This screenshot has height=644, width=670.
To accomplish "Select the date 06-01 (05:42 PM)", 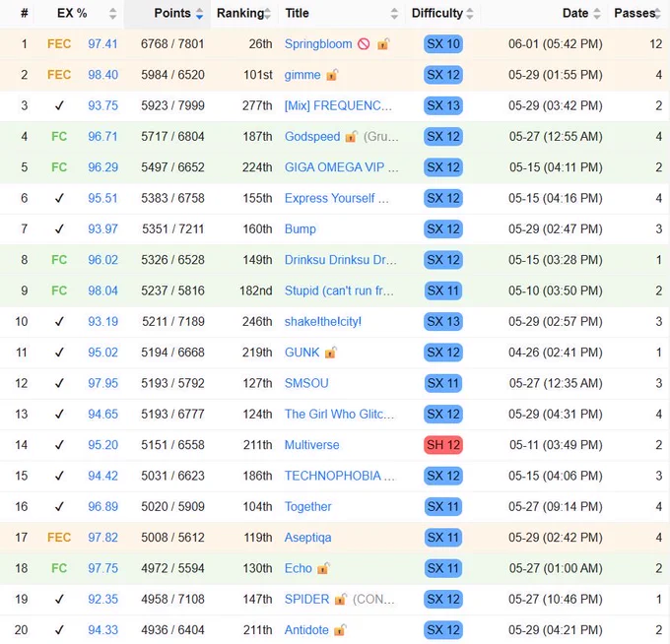I will point(556,44).
